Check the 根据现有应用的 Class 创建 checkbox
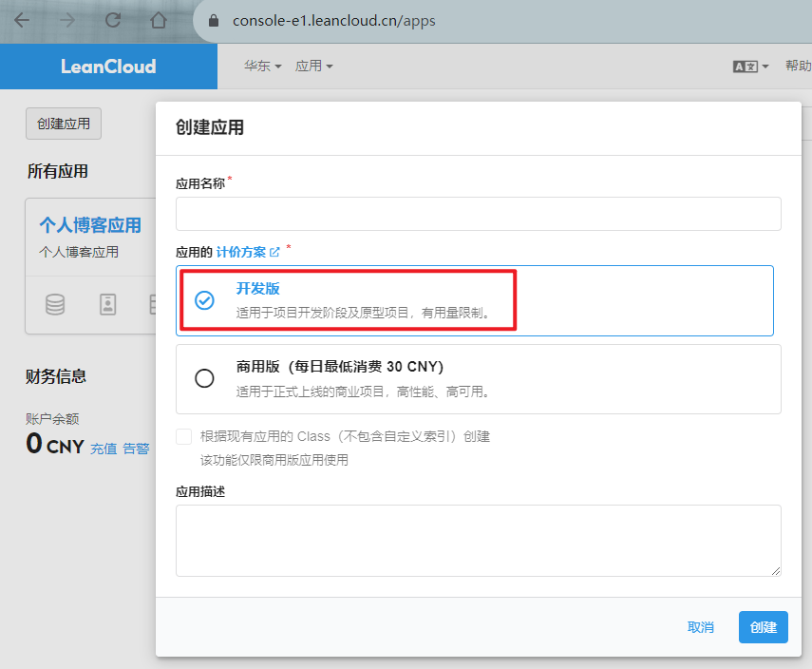 coord(184,437)
